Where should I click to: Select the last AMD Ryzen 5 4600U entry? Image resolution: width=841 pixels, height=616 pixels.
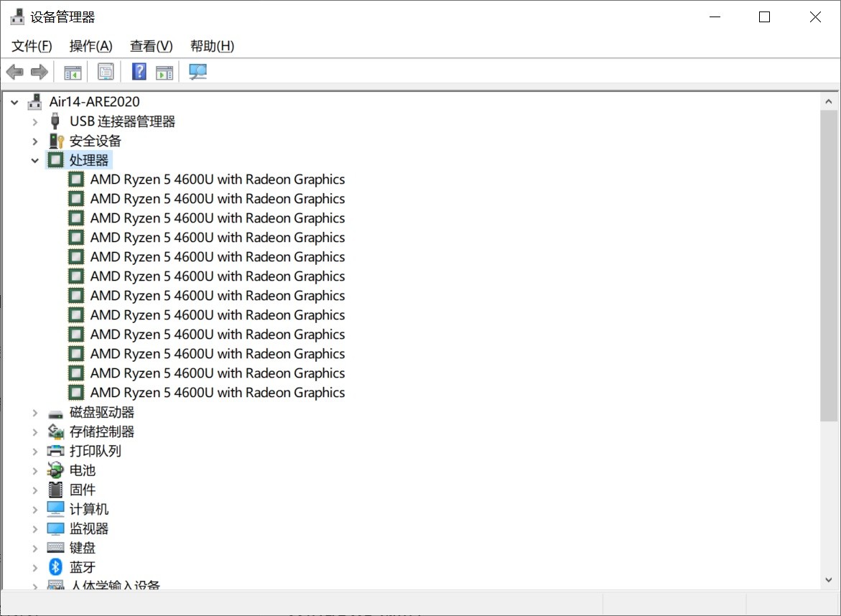217,393
